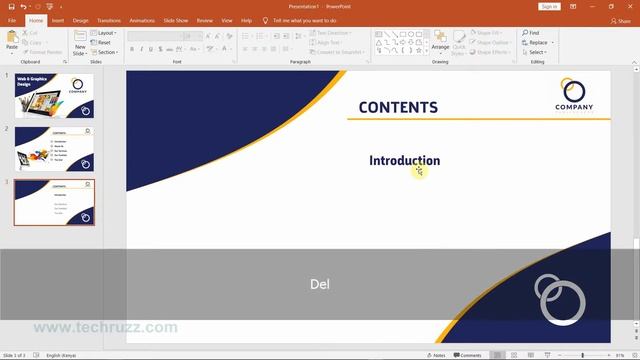Expand the shapes gallery More arrow
This screenshot has height=360, width=640.
pyautogui.click(x=427, y=51)
